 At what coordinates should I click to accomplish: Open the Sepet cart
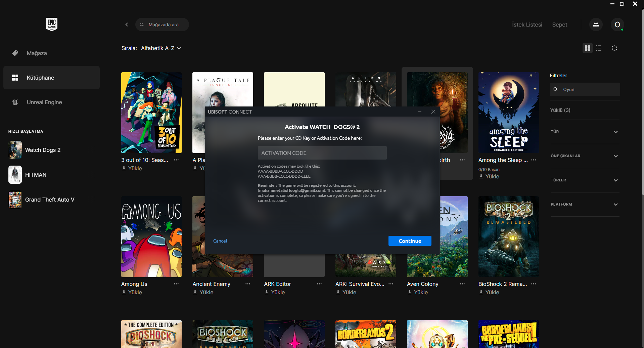(x=560, y=25)
